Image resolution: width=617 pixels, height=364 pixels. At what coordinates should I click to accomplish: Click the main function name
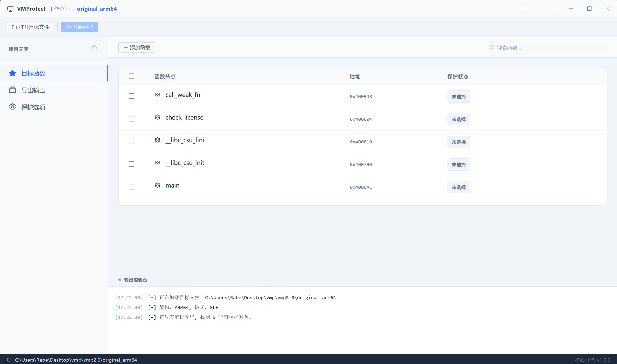point(172,185)
